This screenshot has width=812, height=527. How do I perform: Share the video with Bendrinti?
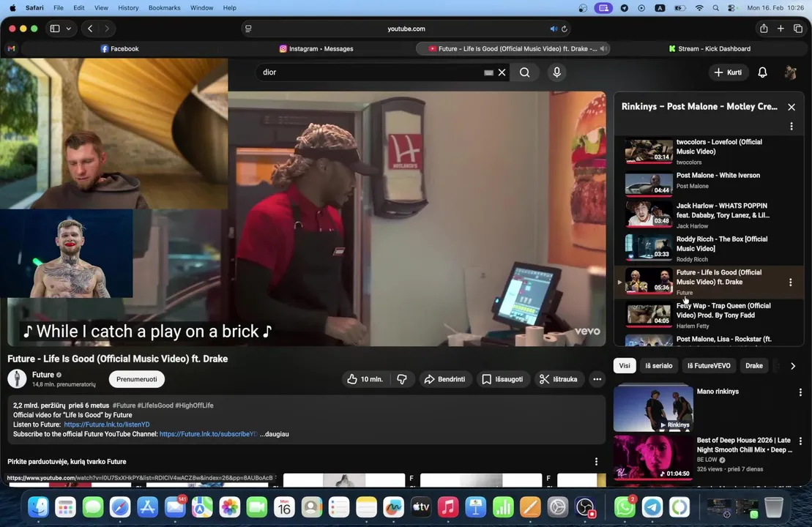coord(445,379)
